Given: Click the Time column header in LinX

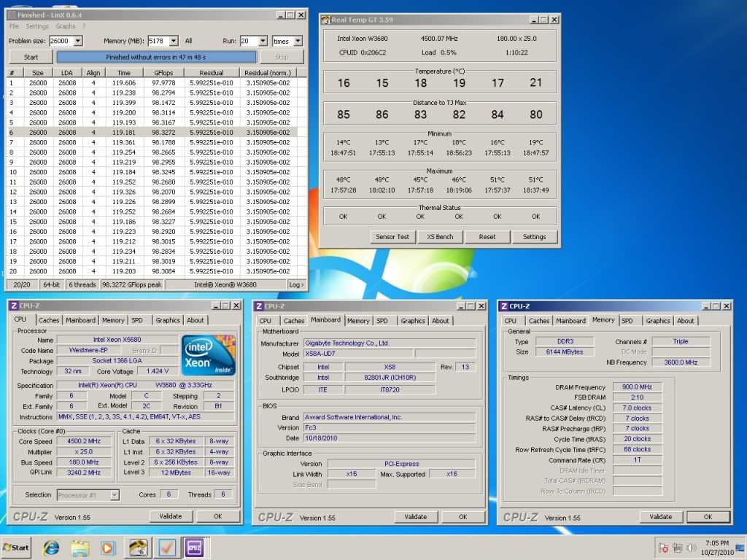Looking at the screenshot, I should (124, 73).
